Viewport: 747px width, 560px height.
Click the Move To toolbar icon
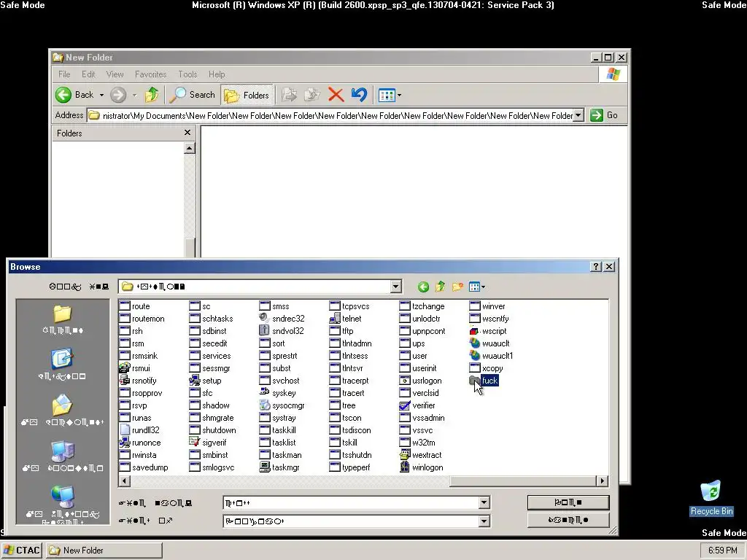pyautogui.click(x=289, y=95)
